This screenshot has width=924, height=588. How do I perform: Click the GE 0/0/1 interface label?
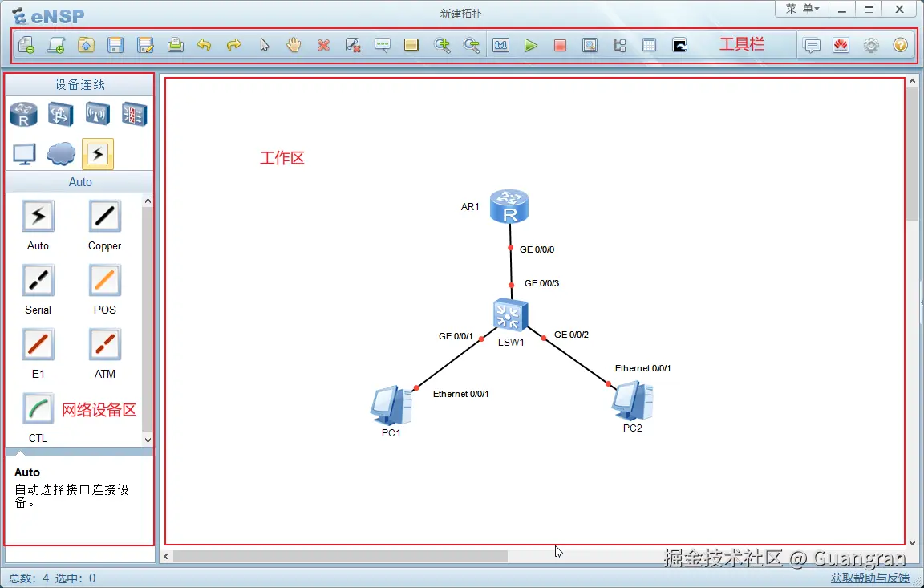pos(456,336)
